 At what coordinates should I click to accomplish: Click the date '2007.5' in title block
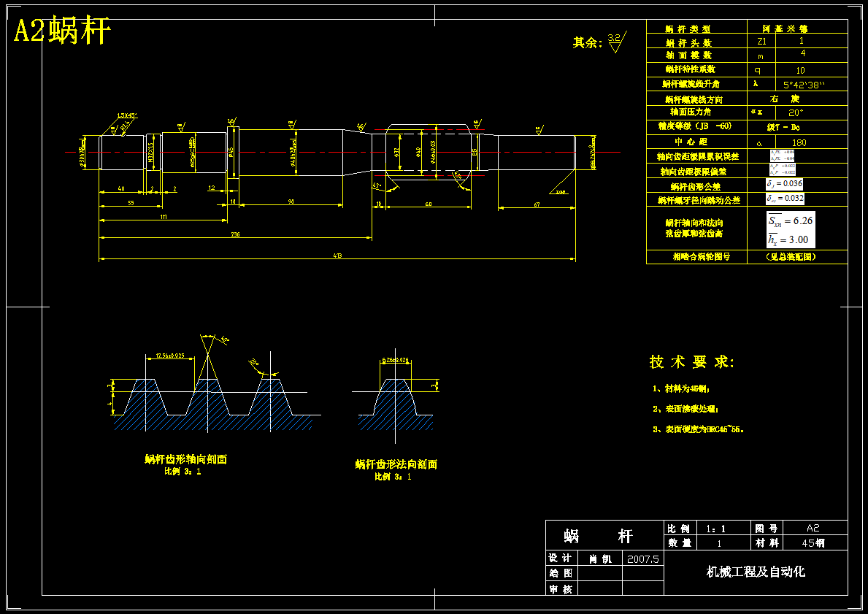pyautogui.click(x=642, y=559)
